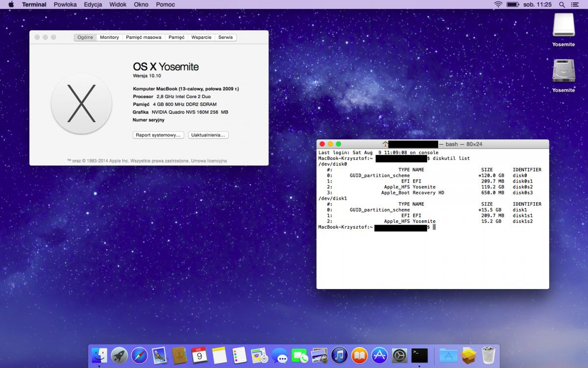This screenshot has height=368, width=588.
Task: Open the Apple menu
Action: point(11,4)
